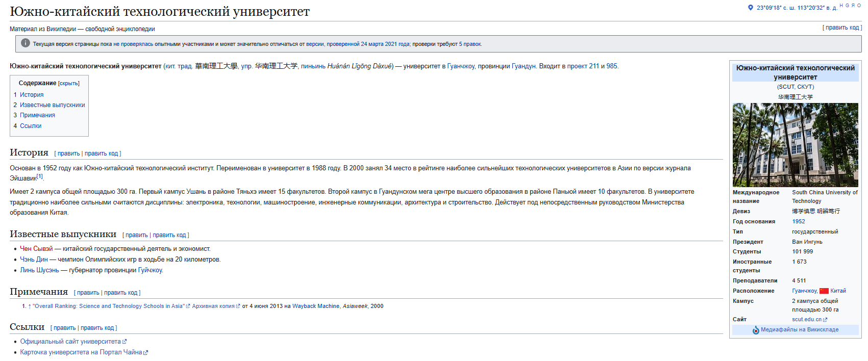
Task: Jump to 'История' in table of contents
Action: (32, 95)
